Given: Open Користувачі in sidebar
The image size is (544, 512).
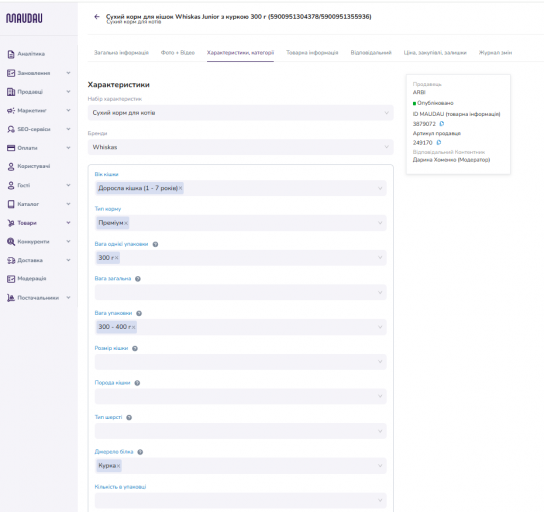Looking at the screenshot, I should [x=34, y=167].
